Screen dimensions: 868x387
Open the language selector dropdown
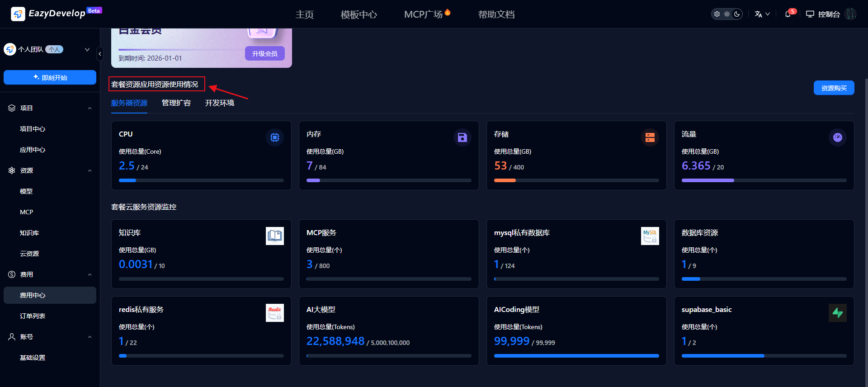(x=762, y=14)
